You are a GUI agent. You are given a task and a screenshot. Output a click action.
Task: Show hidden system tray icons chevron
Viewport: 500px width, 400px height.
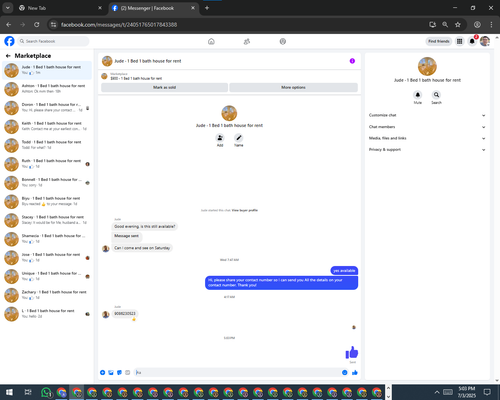437,392
